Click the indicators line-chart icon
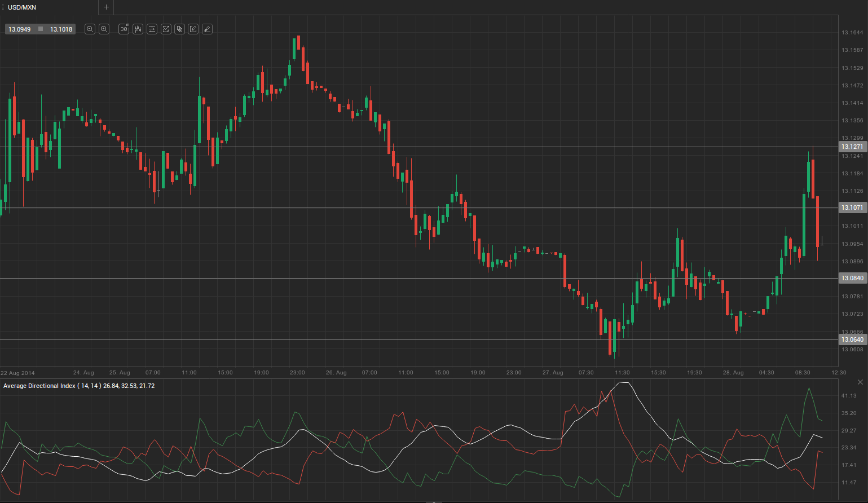Viewport: 868px width, 503px height. coord(166,29)
